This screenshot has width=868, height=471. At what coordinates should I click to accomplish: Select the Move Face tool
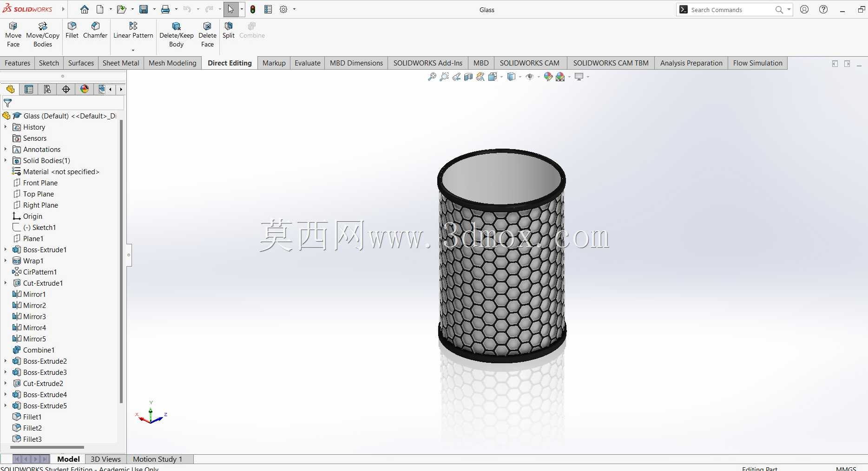tap(13, 35)
